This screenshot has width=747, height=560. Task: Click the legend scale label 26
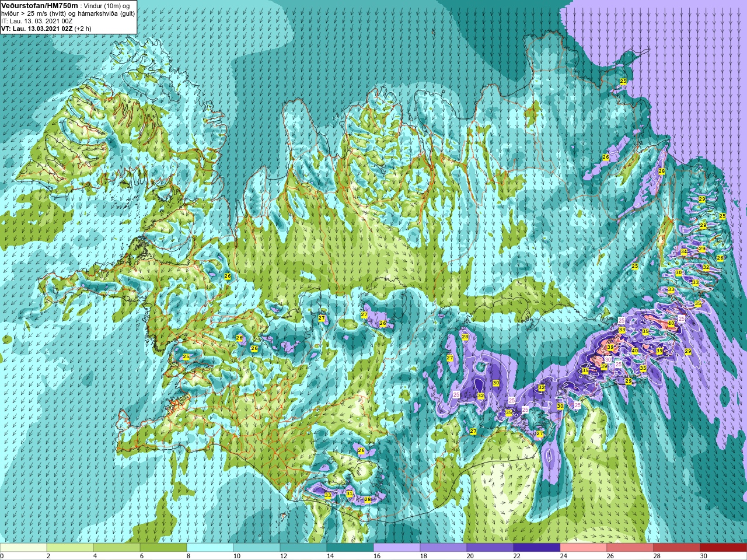(x=610, y=556)
